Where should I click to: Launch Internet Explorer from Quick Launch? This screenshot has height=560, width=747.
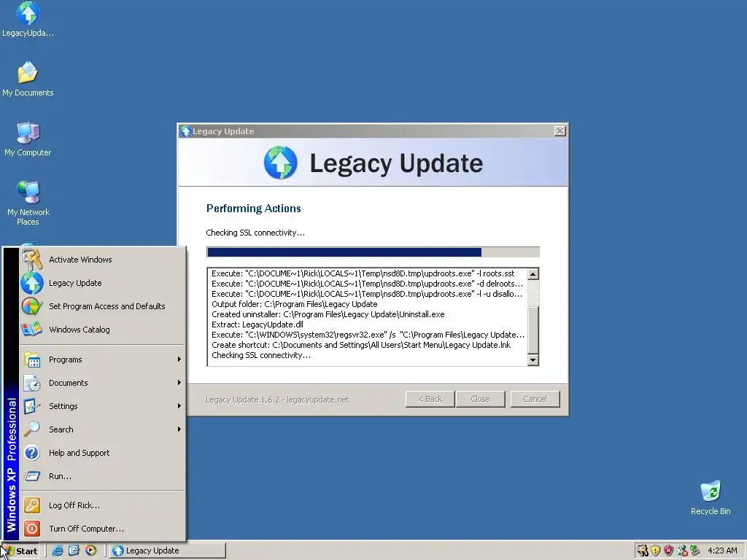click(x=58, y=551)
